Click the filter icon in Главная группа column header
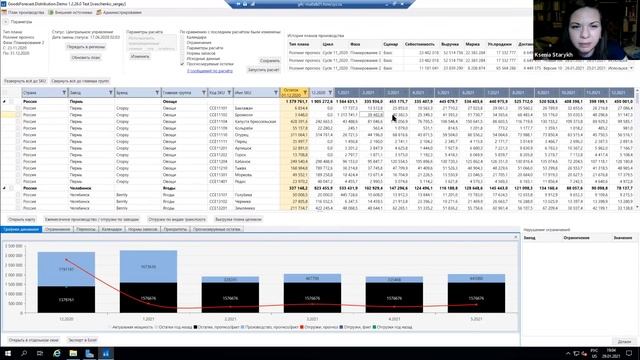 (x=204, y=93)
